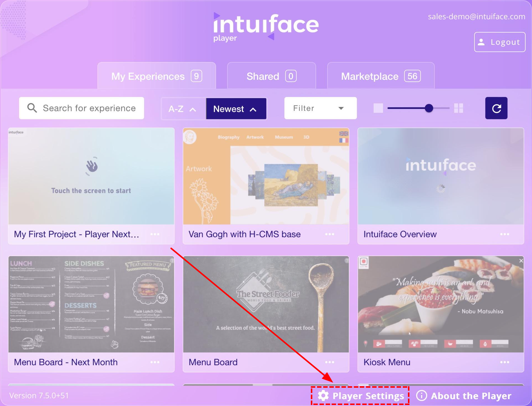Click the sales-demo@intuiface.com account email

pos(476,17)
